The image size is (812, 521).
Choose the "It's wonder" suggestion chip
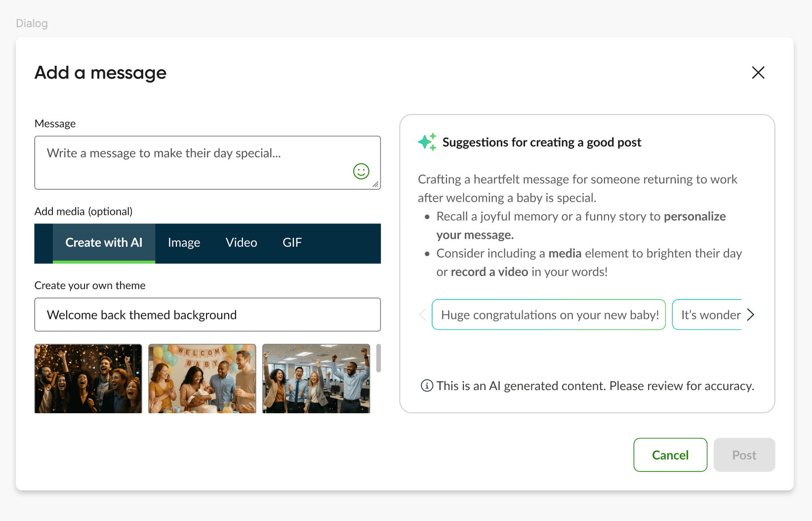[x=707, y=314]
